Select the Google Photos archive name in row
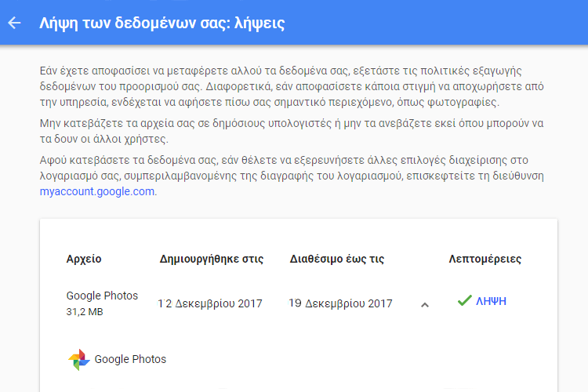 102,296
